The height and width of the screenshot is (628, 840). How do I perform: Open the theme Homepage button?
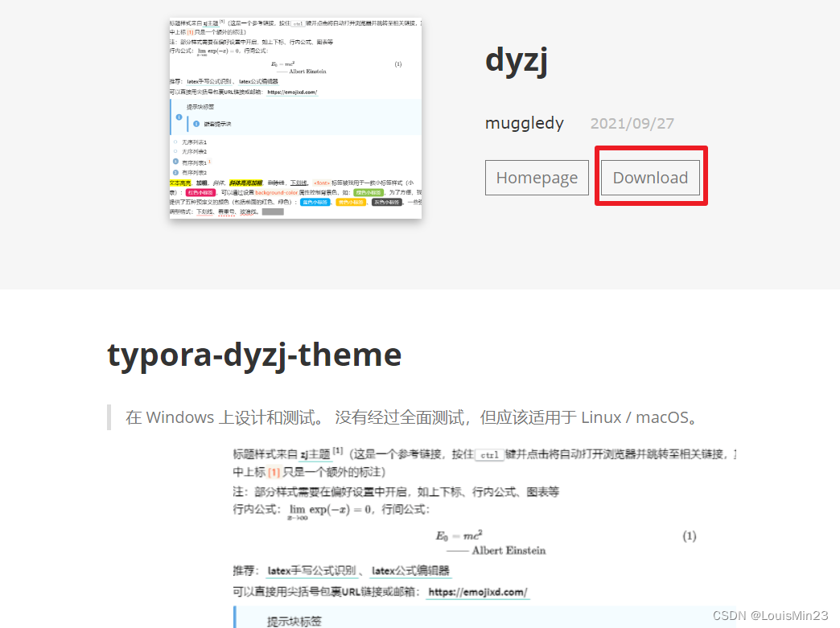(x=537, y=177)
